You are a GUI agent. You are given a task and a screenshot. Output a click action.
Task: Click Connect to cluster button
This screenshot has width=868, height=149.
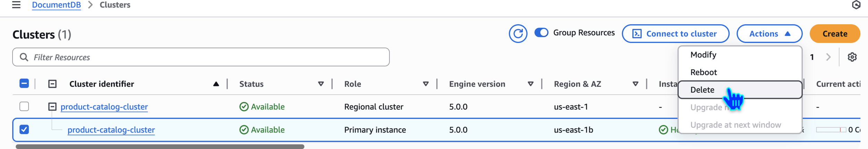click(675, 34)
